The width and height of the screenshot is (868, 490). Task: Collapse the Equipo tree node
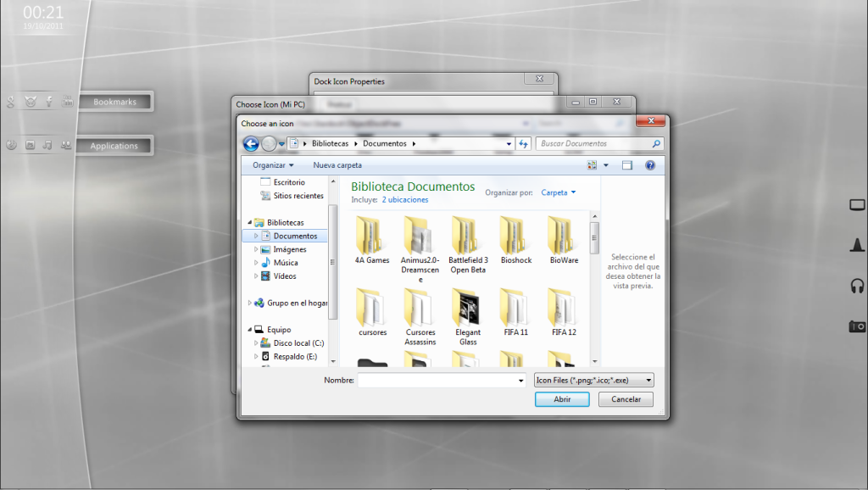point(250,330)
